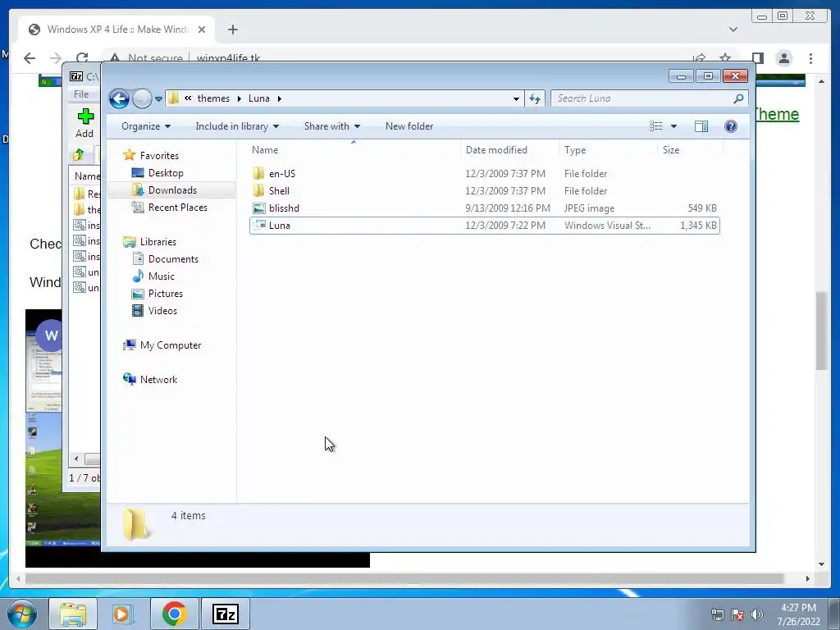
Task: Select the blisshd JPEG file
Action: pos(484,208)
